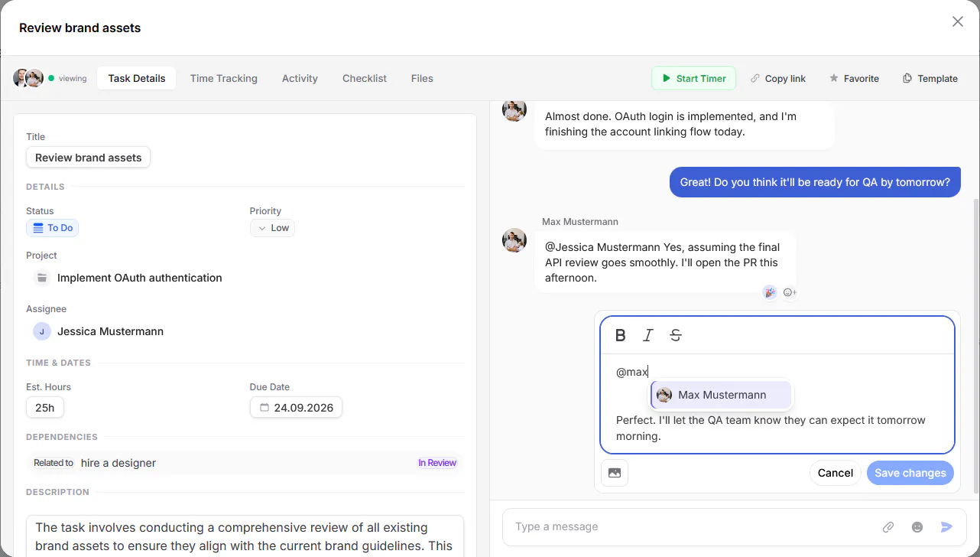Image resolution: width=980 pixels, height=557 pixels.
Task: Click the folder icon beside the project name
Action: [42, 278]
